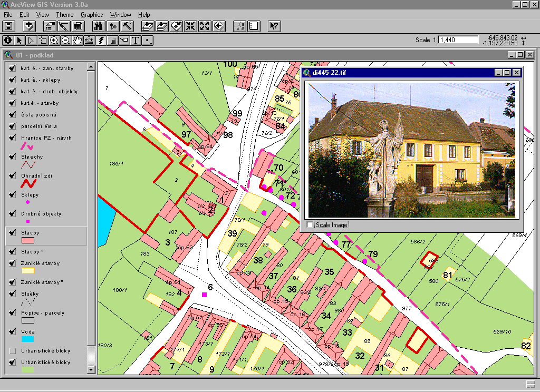Viewport: 540px width, 392px height.
Task: Click the house photo in di445-22.tif window
Action: (411, 150)
